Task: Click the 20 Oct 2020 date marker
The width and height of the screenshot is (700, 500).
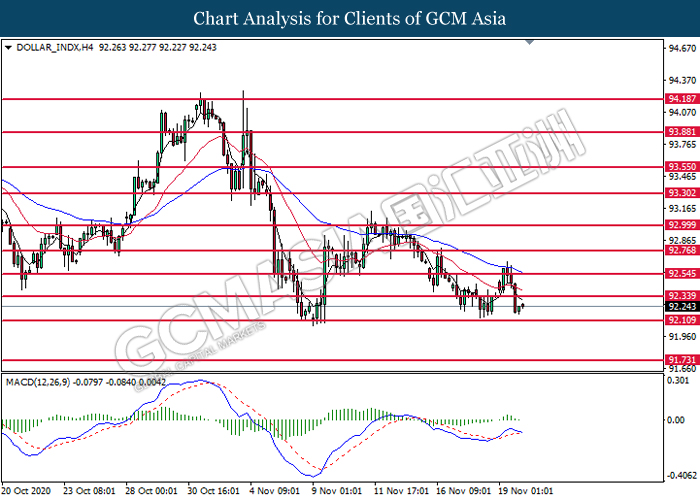Action: tap(26, 491)
